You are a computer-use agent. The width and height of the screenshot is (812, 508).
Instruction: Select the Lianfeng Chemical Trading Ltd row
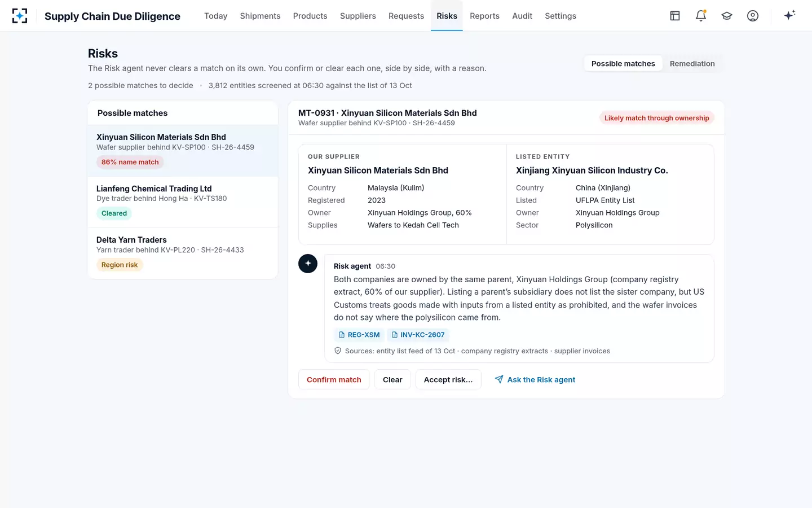click(183, 202)
